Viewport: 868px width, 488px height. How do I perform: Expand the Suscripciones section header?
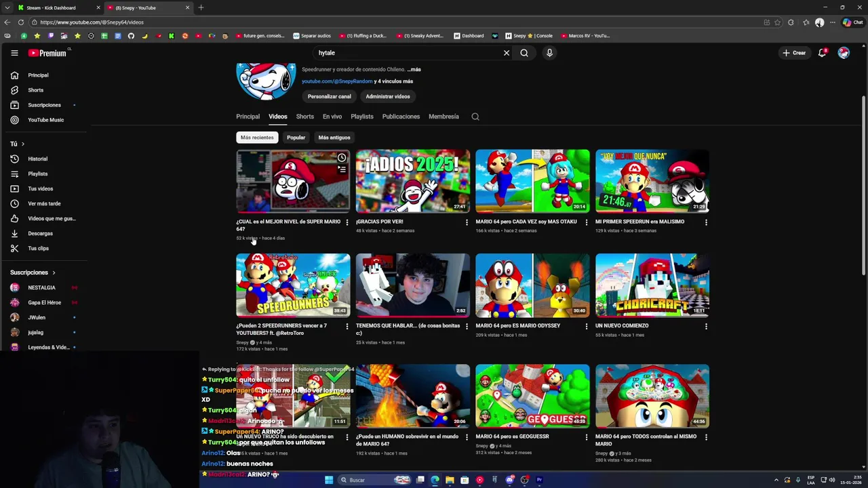coord(33,272)
